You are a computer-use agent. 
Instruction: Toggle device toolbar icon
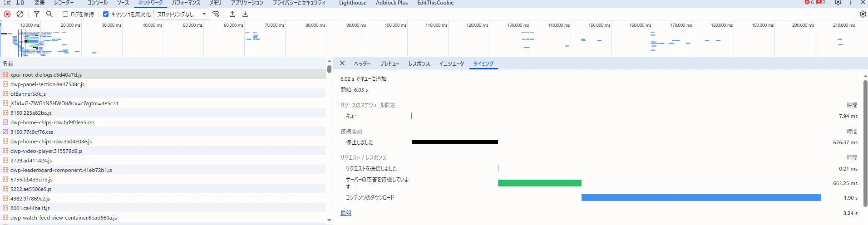(20, 2)
